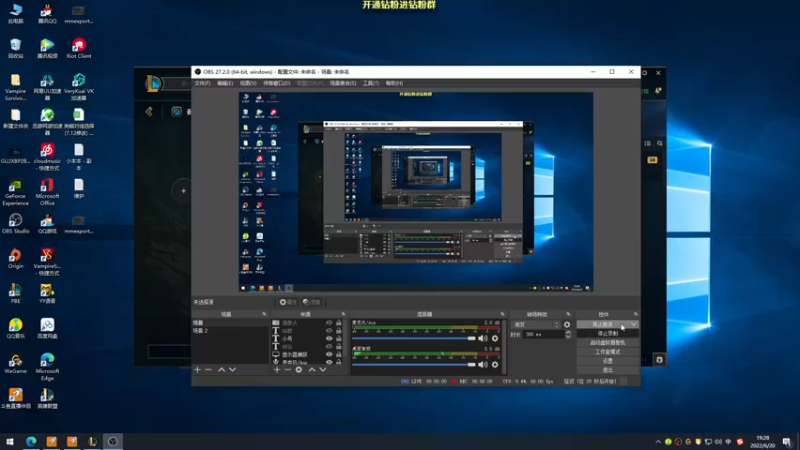Adjust transition duration spinner arrows
This screenshot has height=450, width=800.
pos(568,334)
